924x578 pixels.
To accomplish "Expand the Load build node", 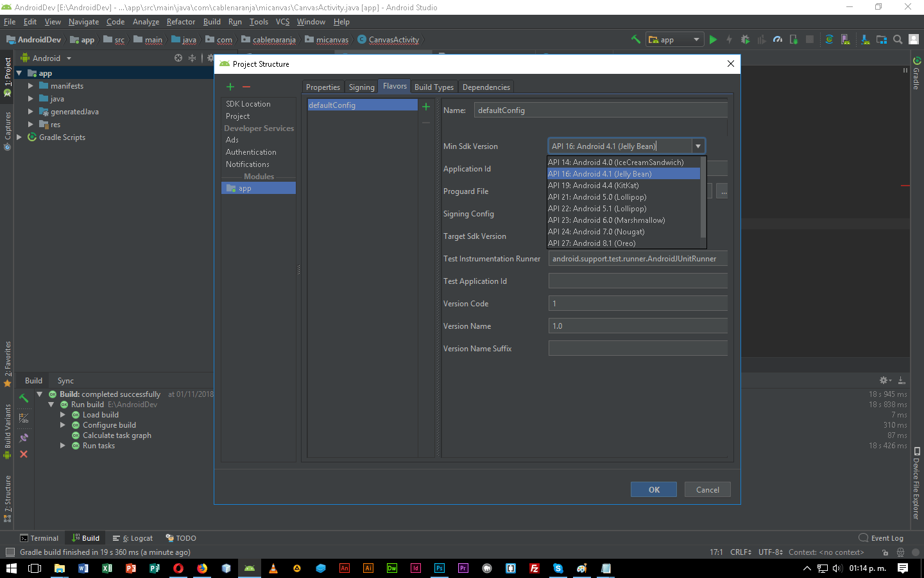I will point(62,415).
